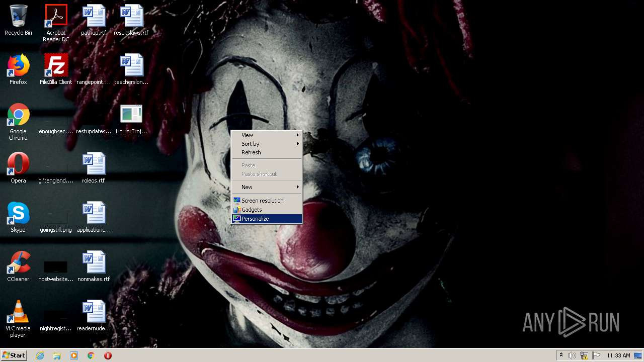Select the roleos.rtf document

click(x=94, y=168)
